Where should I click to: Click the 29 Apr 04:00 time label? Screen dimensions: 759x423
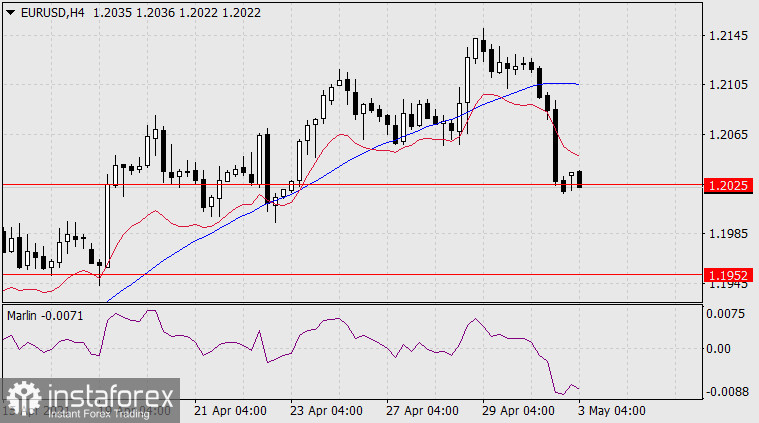(x=518, y=411)
